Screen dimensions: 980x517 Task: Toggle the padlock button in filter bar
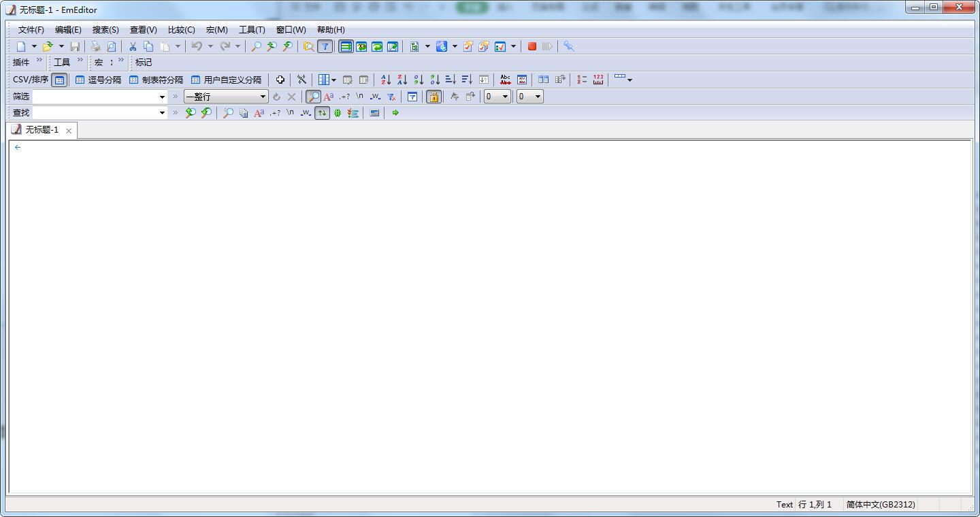434,97
